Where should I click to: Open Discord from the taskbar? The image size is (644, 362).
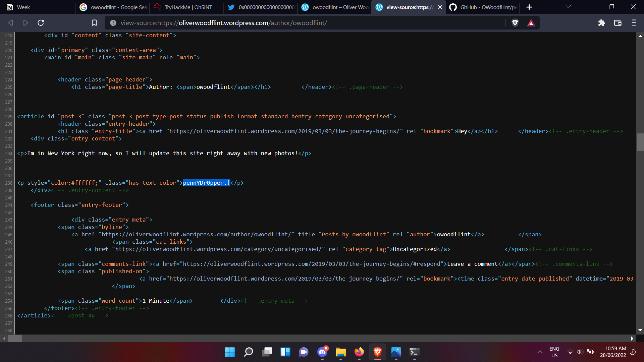click(322, 352)
